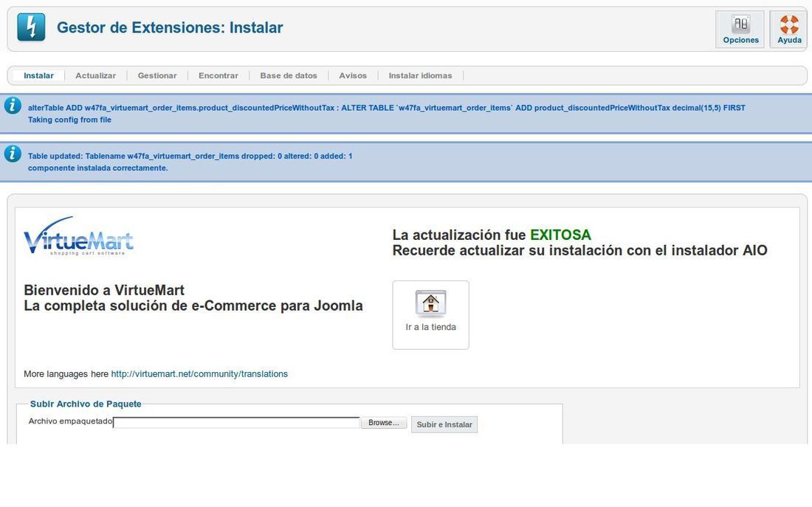Image resolution: width=812 pixels, height=507 pixels.
Task: Open the Instalar idiomas tab
Action: (x=420, y=75)
